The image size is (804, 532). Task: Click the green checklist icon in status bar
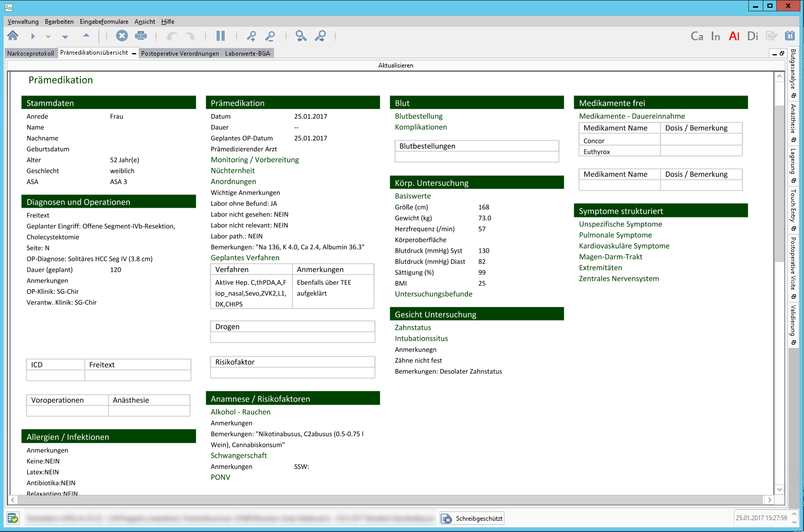pos(13,518)
